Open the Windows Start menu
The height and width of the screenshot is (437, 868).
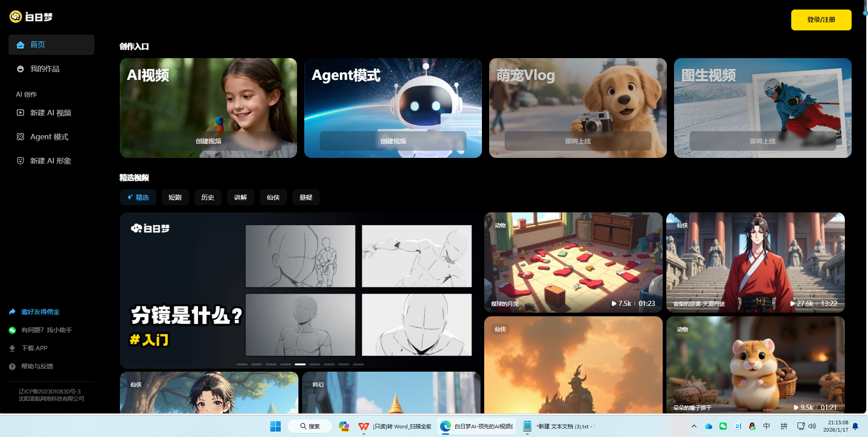276,426
